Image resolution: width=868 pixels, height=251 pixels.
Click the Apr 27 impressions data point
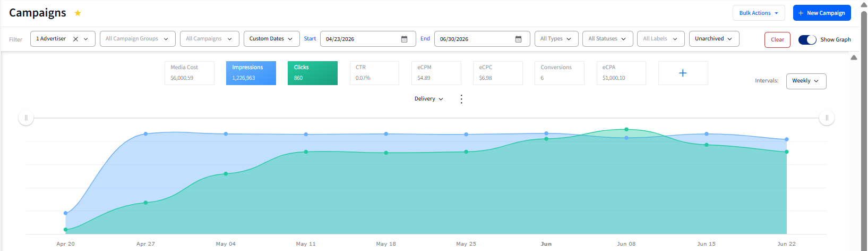146,134
